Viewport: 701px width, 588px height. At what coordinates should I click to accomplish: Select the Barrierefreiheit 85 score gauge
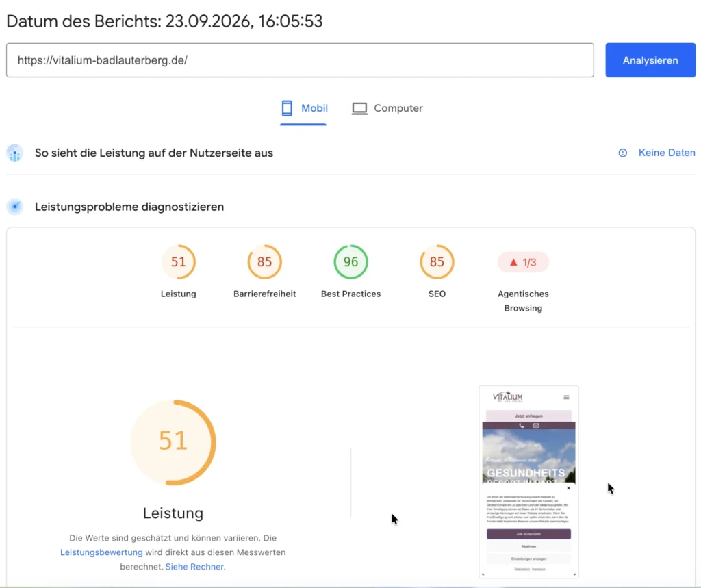[265, 262]
